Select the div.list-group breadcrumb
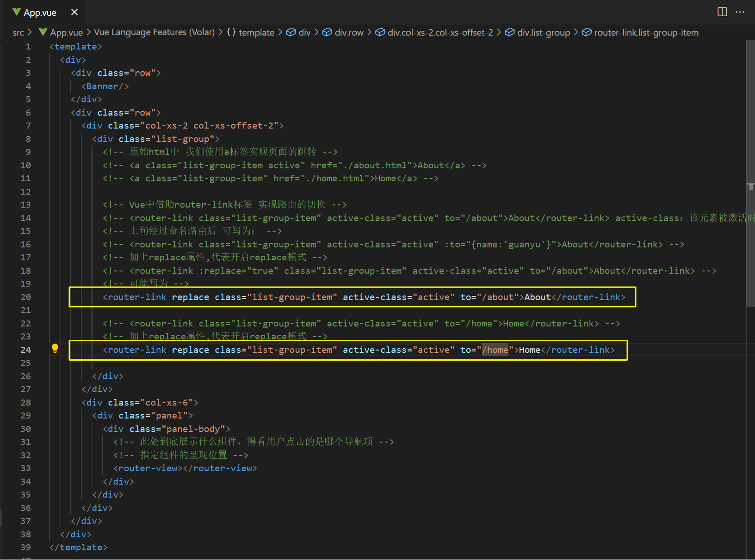The height and width of the screenshot is (560, 755). [x=544, y=32]
